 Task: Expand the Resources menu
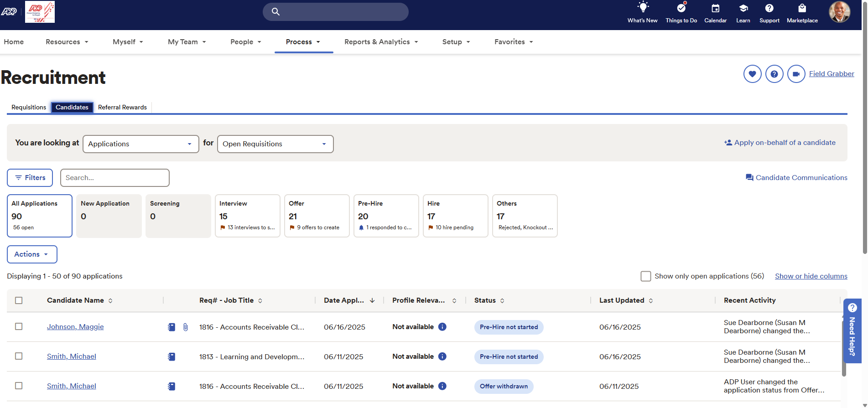click(x=67, y=42)
